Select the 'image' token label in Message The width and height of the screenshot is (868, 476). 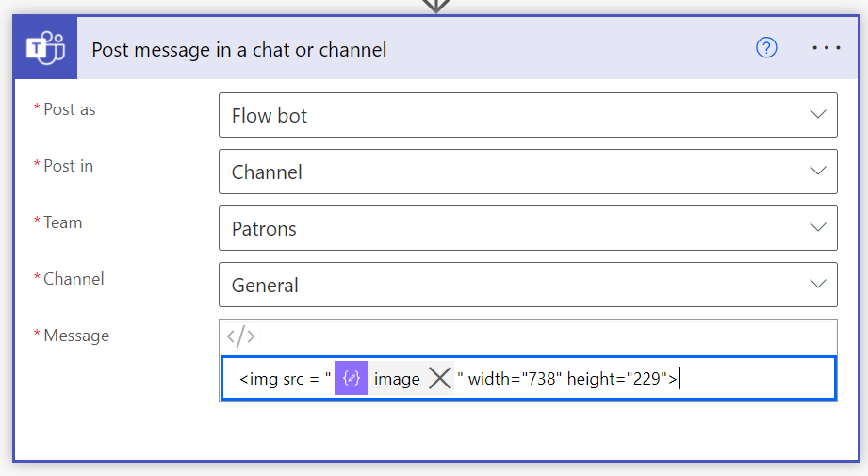397,379
